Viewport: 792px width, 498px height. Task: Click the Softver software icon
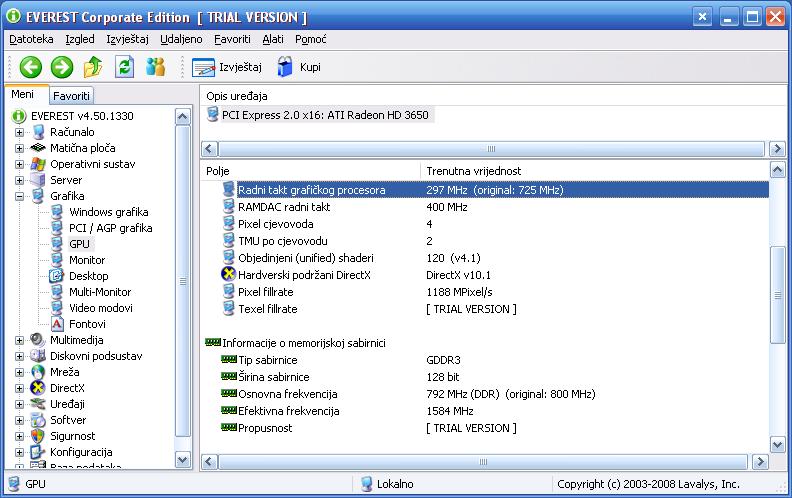click(x=38, y=420)
